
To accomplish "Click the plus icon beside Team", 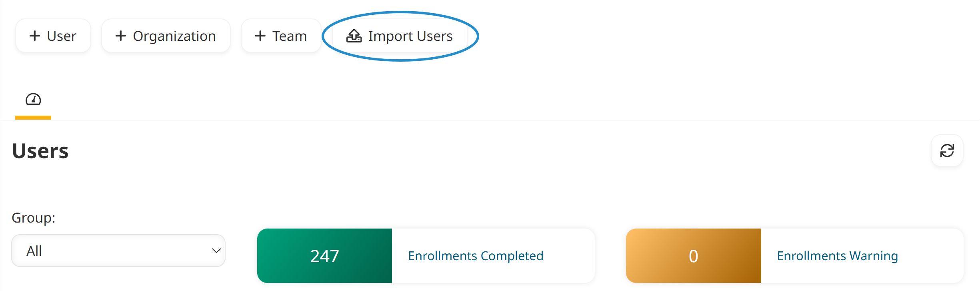I will (260, 36).
